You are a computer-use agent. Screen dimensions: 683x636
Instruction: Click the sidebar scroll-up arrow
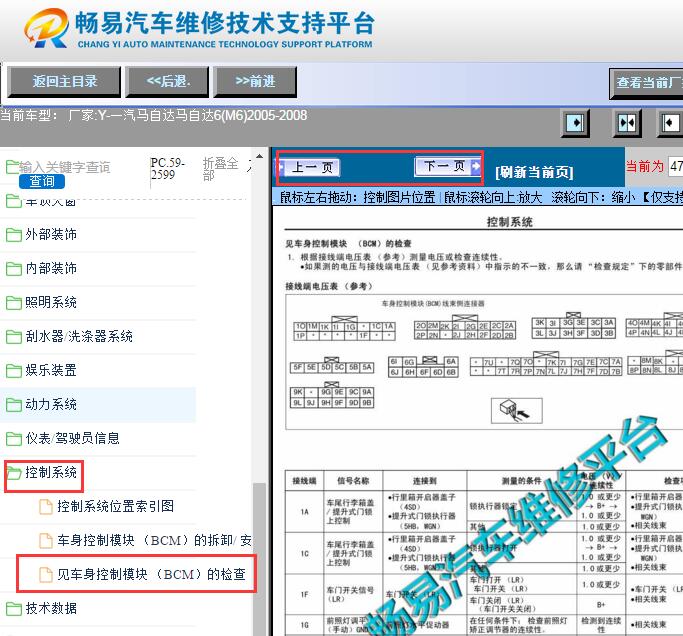point(259,156)
